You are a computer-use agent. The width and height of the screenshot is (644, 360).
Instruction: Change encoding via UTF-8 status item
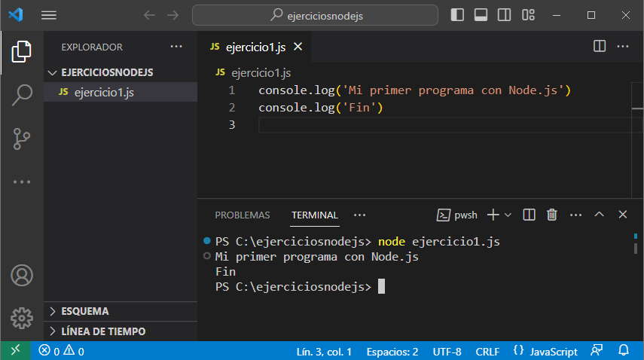point(447,352)
